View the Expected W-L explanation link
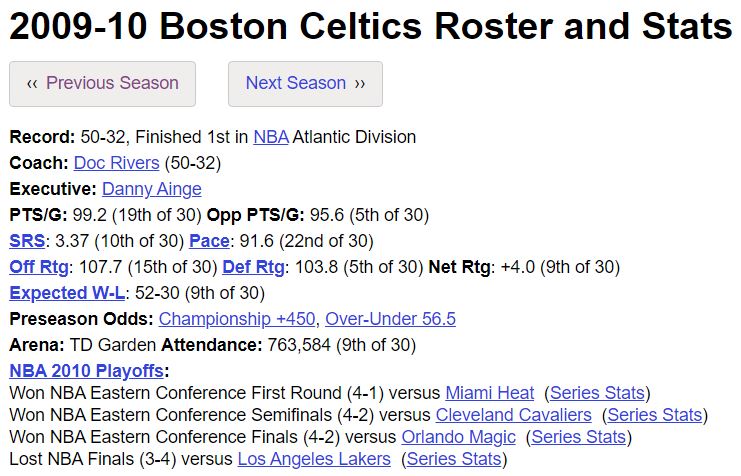The width and height of the screenshot is (741, 476). 67,293
